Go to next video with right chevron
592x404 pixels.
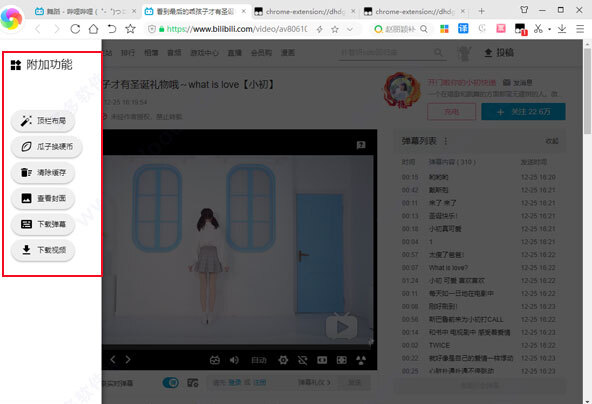pyautogui.click(x=128, y=359)
